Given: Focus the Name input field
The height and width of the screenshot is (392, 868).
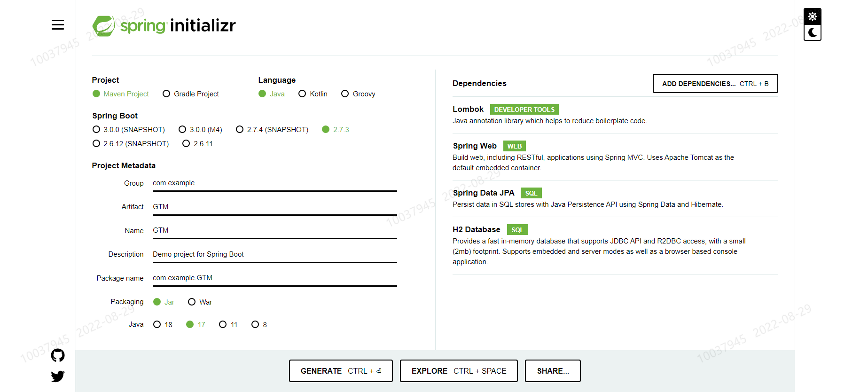Looking at the screenshot, I should [275, 230].
